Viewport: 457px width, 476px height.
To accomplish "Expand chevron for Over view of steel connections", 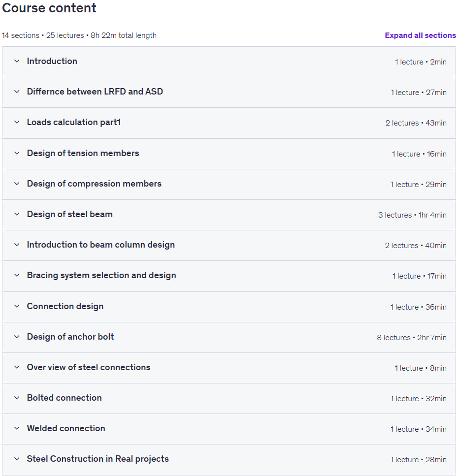I will coord(17,367).
